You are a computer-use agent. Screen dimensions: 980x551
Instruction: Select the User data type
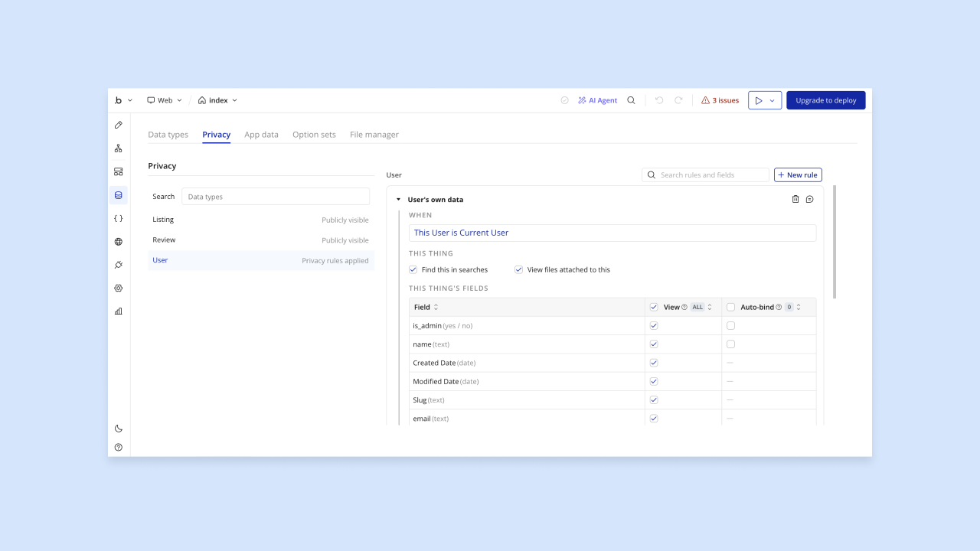[x=261, y=260]
